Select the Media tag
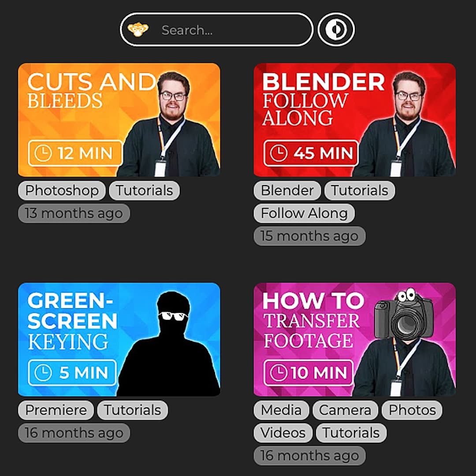The height and width of the screenshot is (476, 476). [x=281, y=410]
